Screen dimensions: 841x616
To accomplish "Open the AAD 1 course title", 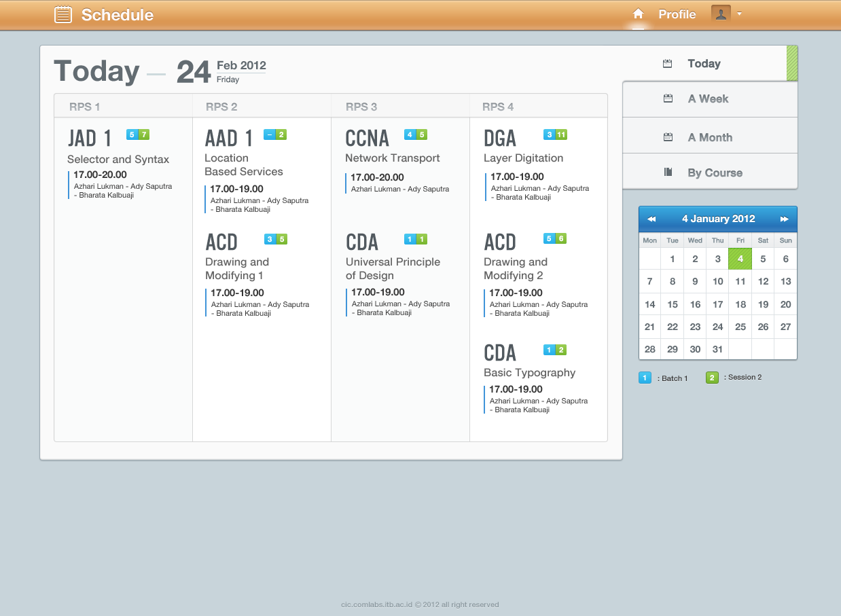I will coord(229,139).
